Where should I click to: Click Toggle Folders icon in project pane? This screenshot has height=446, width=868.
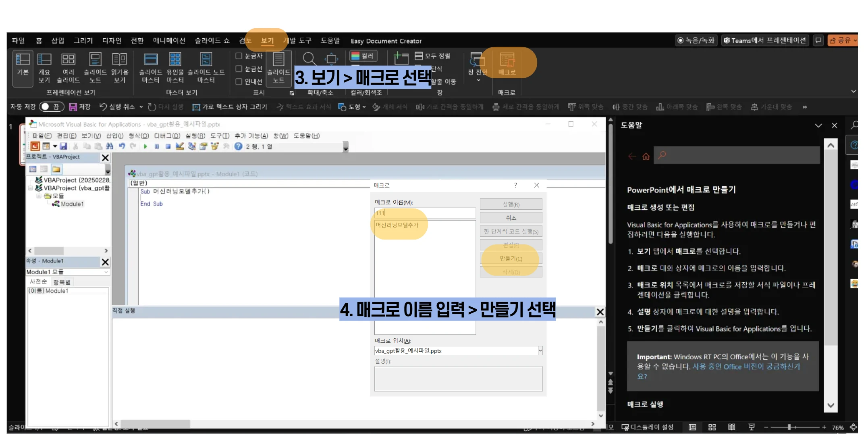coord(56,169)
